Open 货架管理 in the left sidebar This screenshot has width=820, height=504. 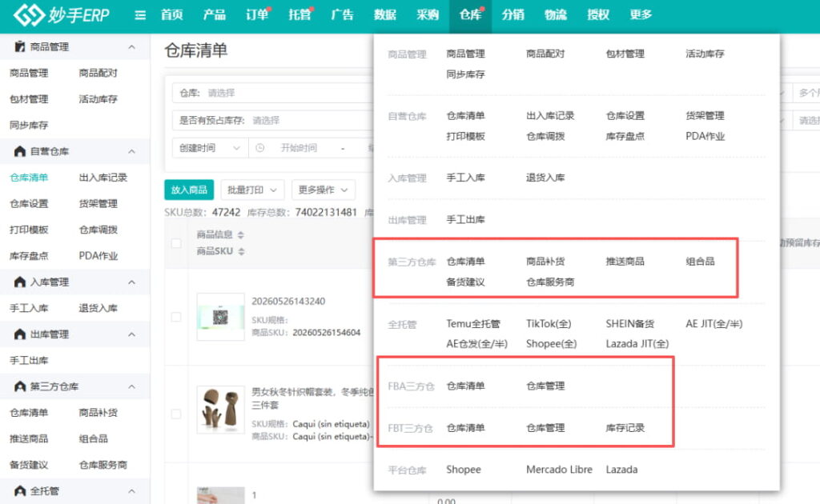click(x=98, y=204)
